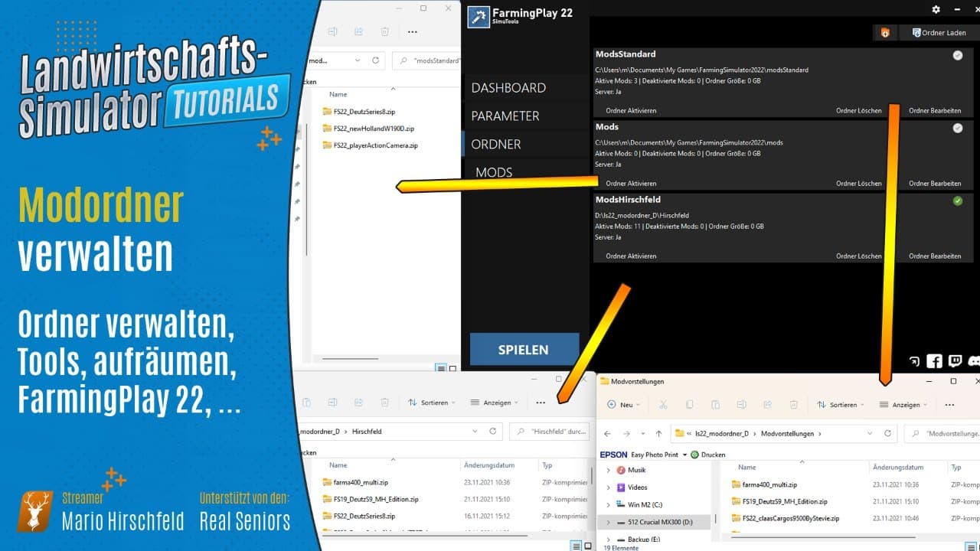
Task: Click refresh icon in Modvorstellungen address bar
Action: pyautogui.click(x=887, y=433)
